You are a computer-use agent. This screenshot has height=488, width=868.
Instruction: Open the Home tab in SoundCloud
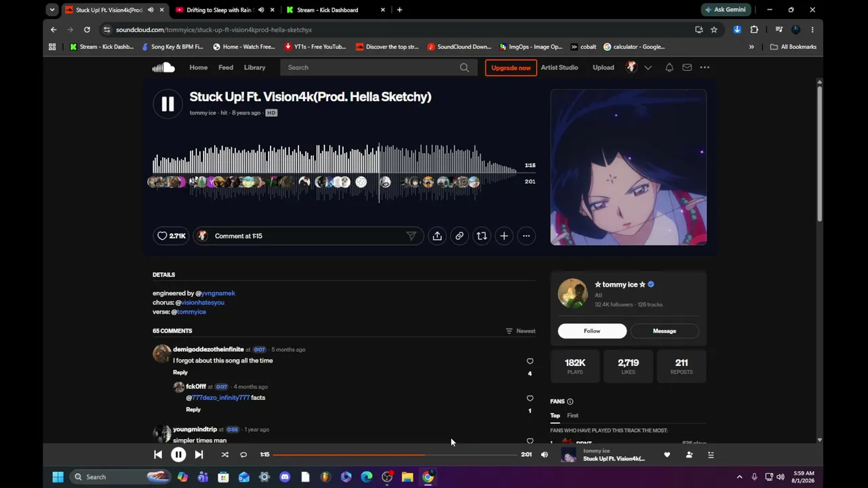(x=199, y=67)
